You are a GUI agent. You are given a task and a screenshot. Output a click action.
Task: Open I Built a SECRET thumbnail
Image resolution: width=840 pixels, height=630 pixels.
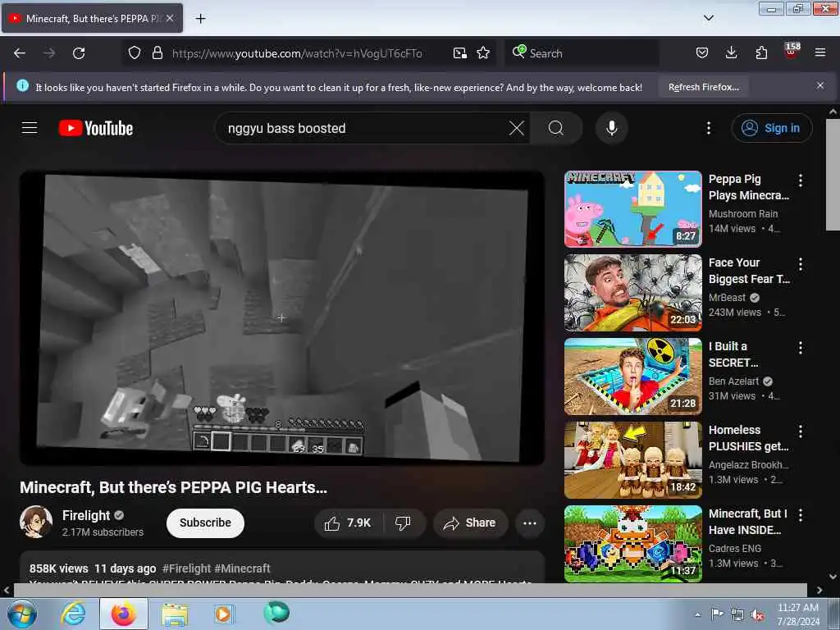click(633, 376)
